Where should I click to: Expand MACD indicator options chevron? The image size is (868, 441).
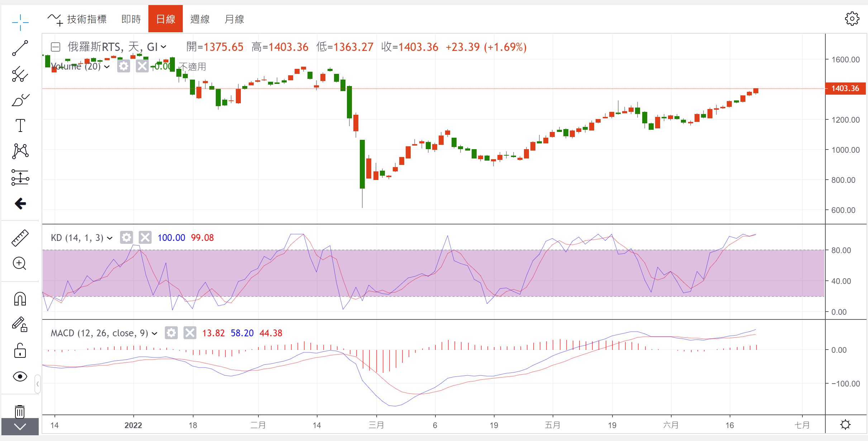pyautogui.click(x=154, y=333)
